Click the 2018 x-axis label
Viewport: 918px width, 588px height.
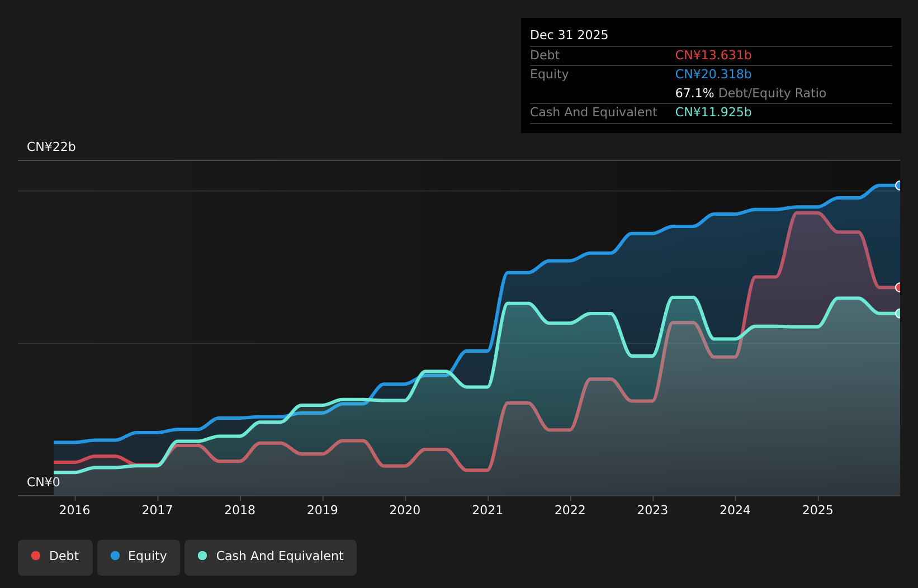[240, 510]
